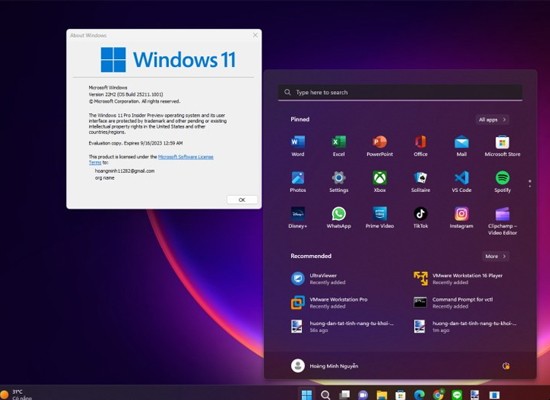Launch the Excel pinned app
Viewport: 550px width, 400px height.
click(x=339, y=146)
